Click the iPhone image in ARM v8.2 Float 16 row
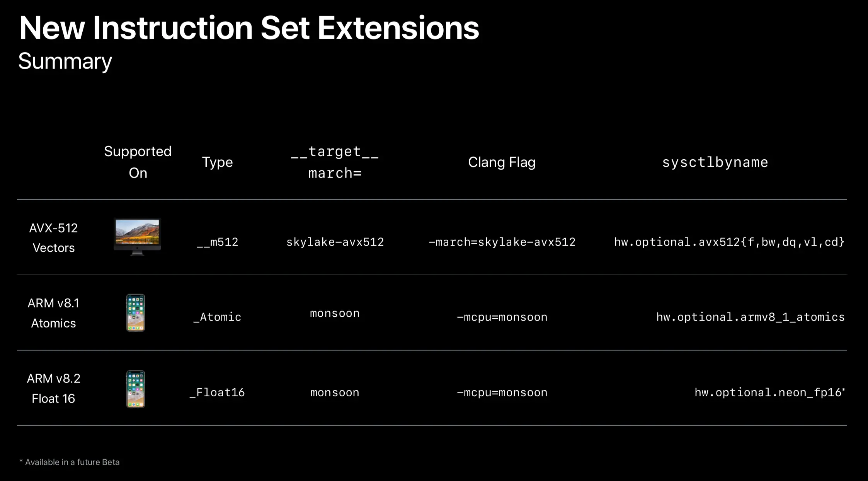868x481 pixels. [x=136, y=389]
